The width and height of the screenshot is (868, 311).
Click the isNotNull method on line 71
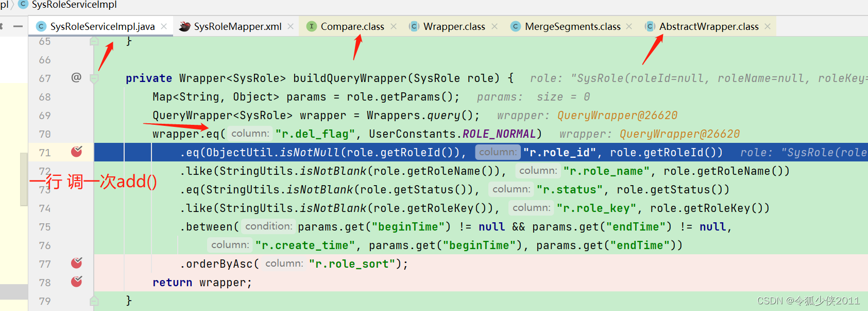click(x=310, y=153)
